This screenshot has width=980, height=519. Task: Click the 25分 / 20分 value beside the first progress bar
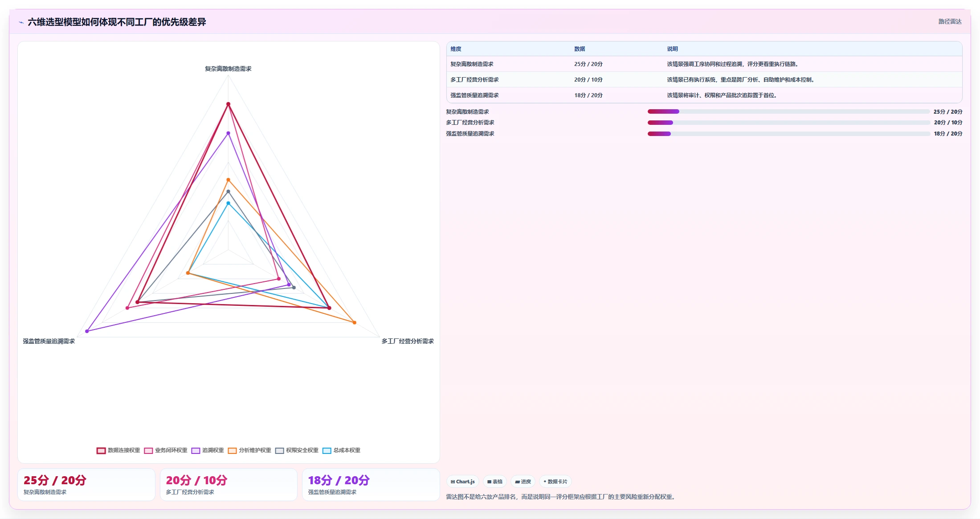pyautogui.click(x=948, y=112)
